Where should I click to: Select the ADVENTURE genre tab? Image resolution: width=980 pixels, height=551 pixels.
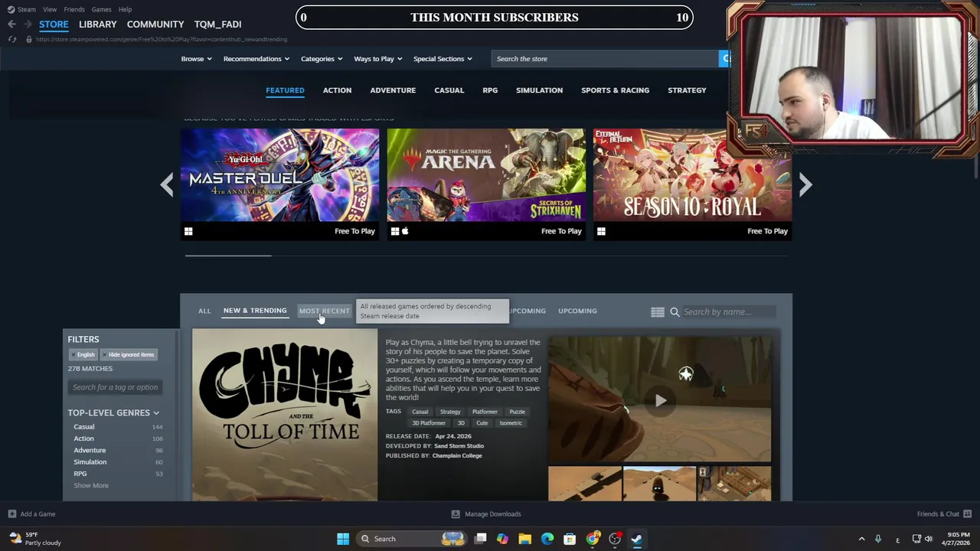point(393,90)
